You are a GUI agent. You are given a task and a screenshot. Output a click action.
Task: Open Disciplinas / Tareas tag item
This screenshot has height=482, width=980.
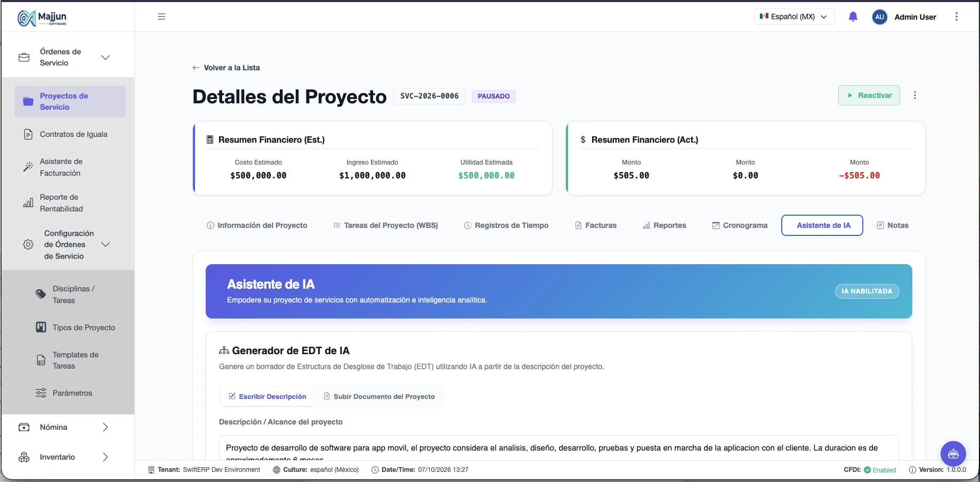[x=75, y=295]
